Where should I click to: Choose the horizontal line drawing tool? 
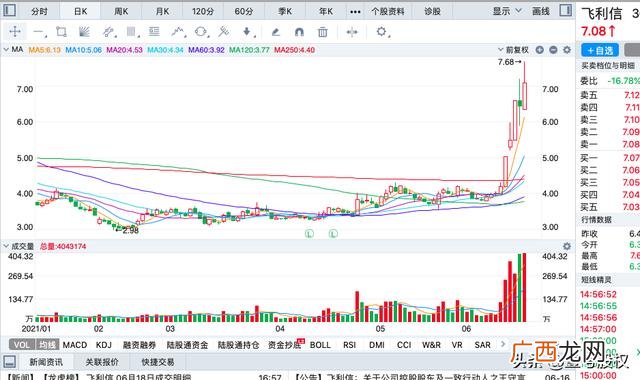39,32
